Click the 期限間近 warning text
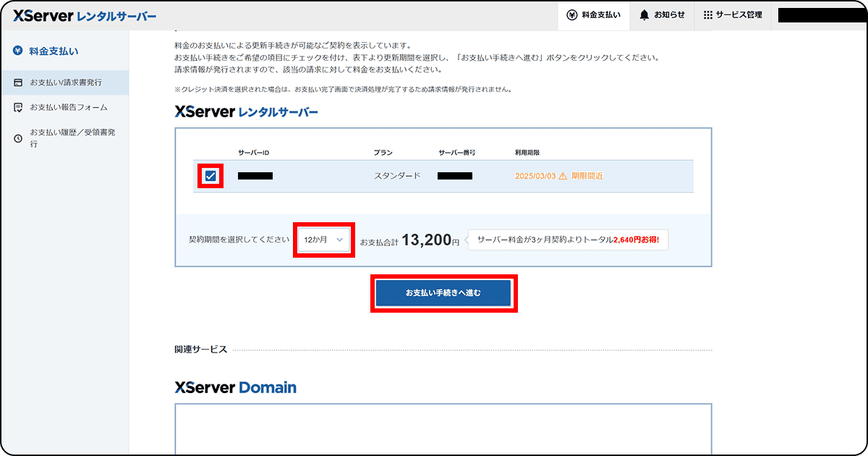The width and height of the screenshot is (868, 456). click(x=587, y=176)
